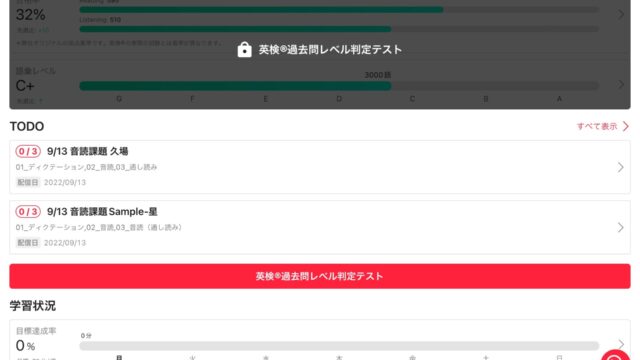Open the 0/3 badge of 9/13 音読課題 Sample-星
Screen dimensions: 640x360
click(28, 211)
